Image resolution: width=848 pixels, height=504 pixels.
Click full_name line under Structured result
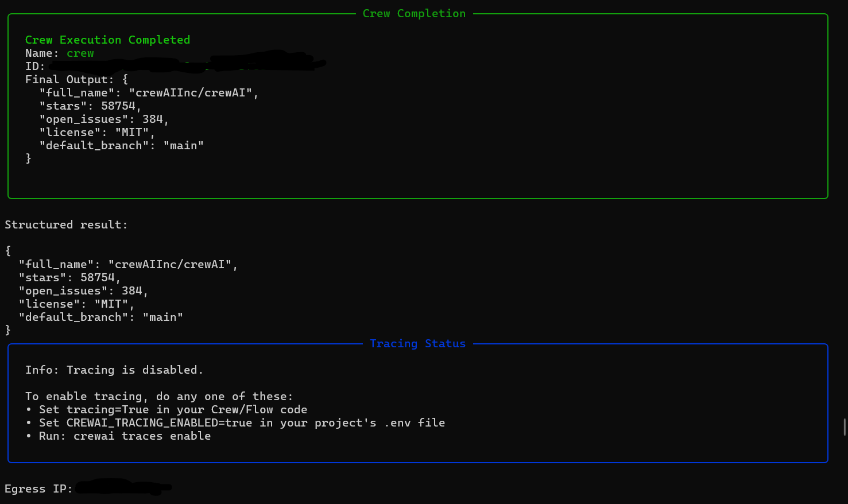tap(128, 265)
